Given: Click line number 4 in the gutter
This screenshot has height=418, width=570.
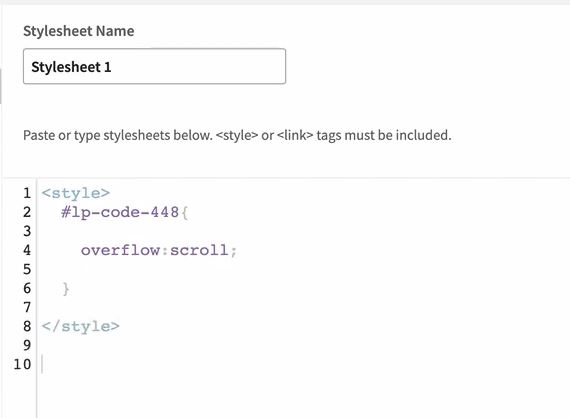Looking at the screenshot, I should pos(27,250).
